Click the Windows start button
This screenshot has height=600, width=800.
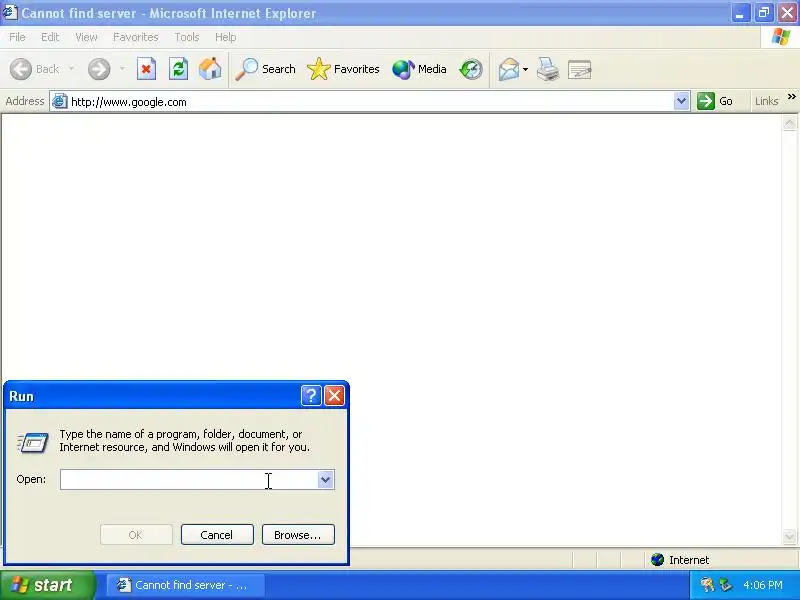[48, 585]
